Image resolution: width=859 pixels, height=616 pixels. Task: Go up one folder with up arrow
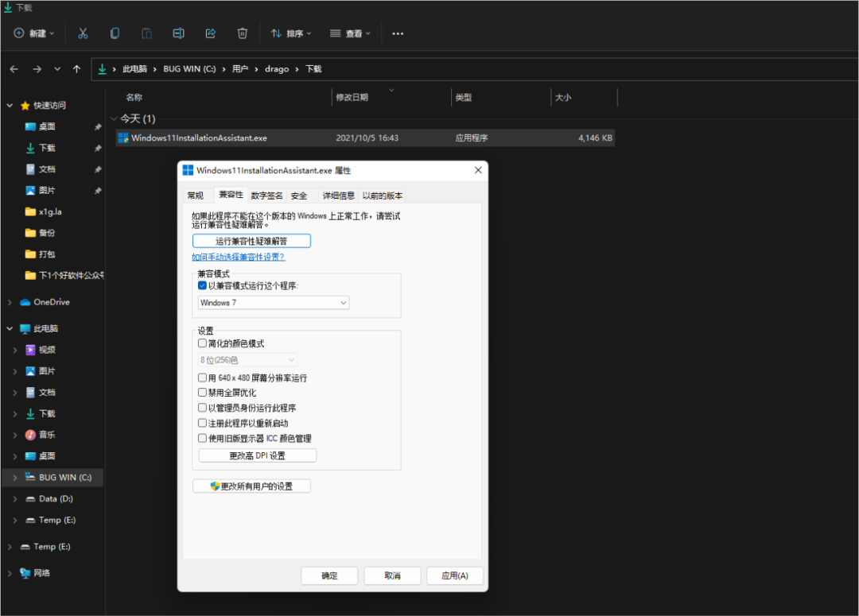click(76, 69)
